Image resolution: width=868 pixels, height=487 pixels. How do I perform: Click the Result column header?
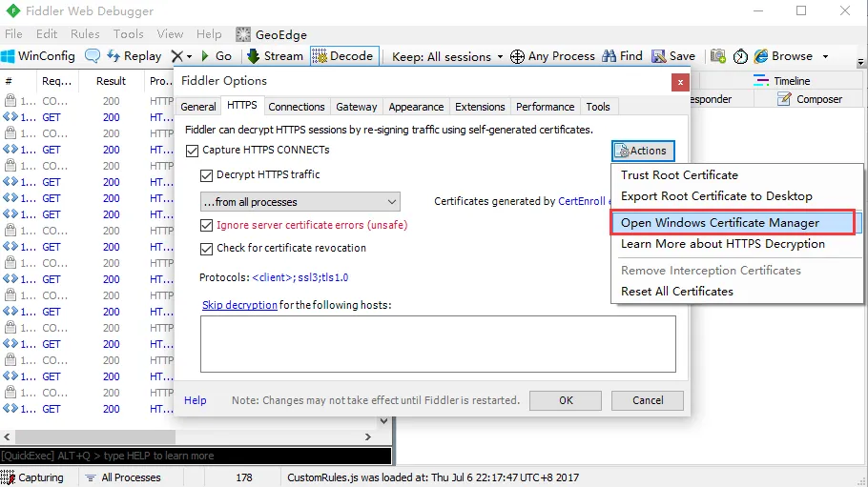point(111,81)
